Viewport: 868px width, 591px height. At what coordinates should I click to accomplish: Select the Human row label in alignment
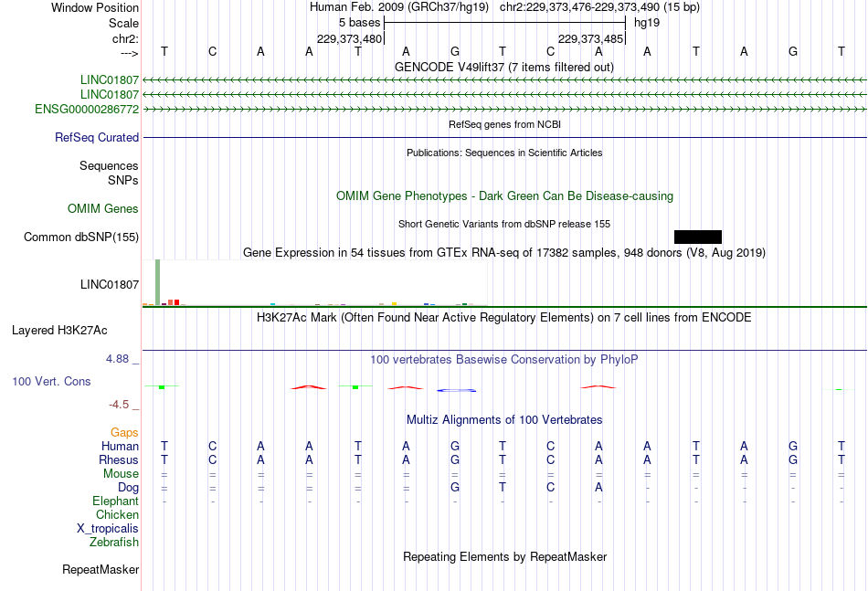(120, 446)
